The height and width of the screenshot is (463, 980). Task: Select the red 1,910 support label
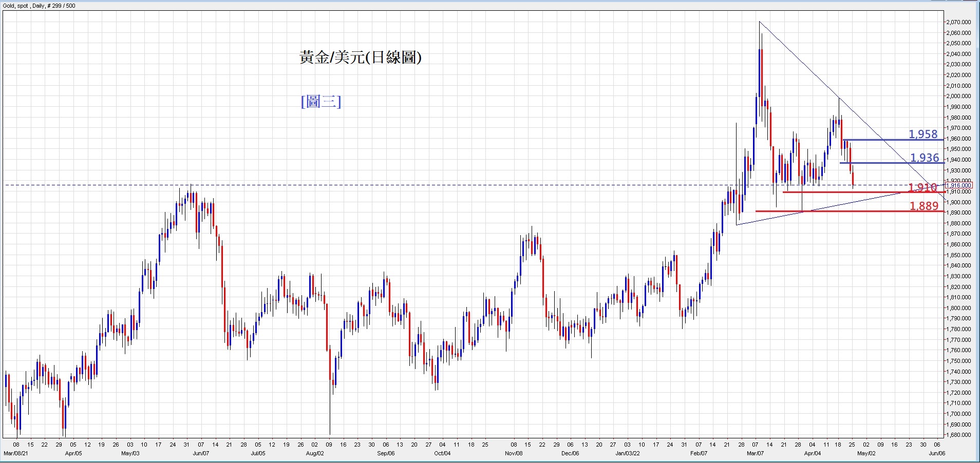pyautogui.click(x=922, y=188)
